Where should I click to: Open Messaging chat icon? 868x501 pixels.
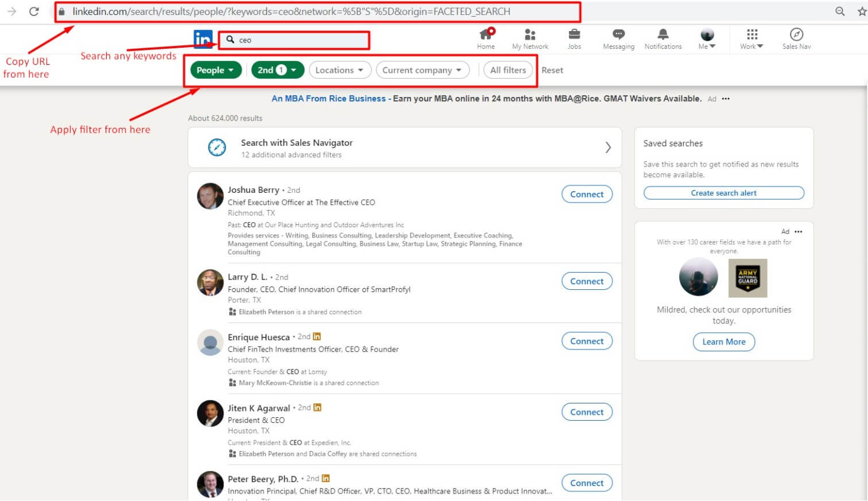coord(618,39)
